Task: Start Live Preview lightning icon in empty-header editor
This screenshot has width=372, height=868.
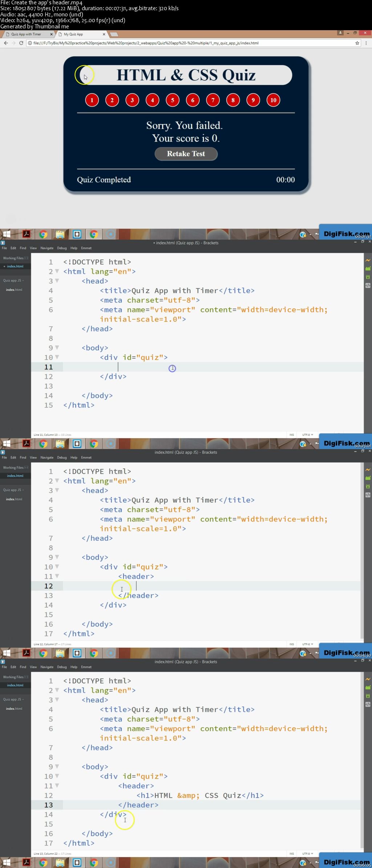Action: pyautogui.click(x=368, y=470)
